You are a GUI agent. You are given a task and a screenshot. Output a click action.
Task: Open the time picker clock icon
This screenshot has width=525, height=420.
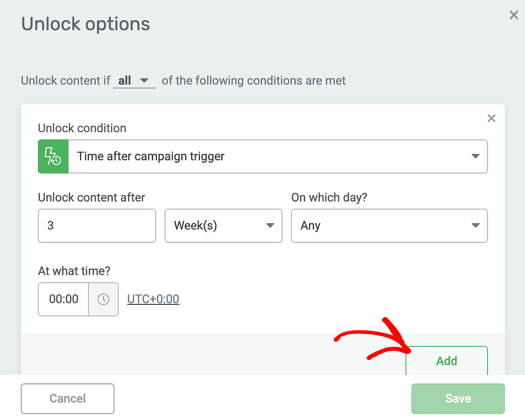point(104,299)
